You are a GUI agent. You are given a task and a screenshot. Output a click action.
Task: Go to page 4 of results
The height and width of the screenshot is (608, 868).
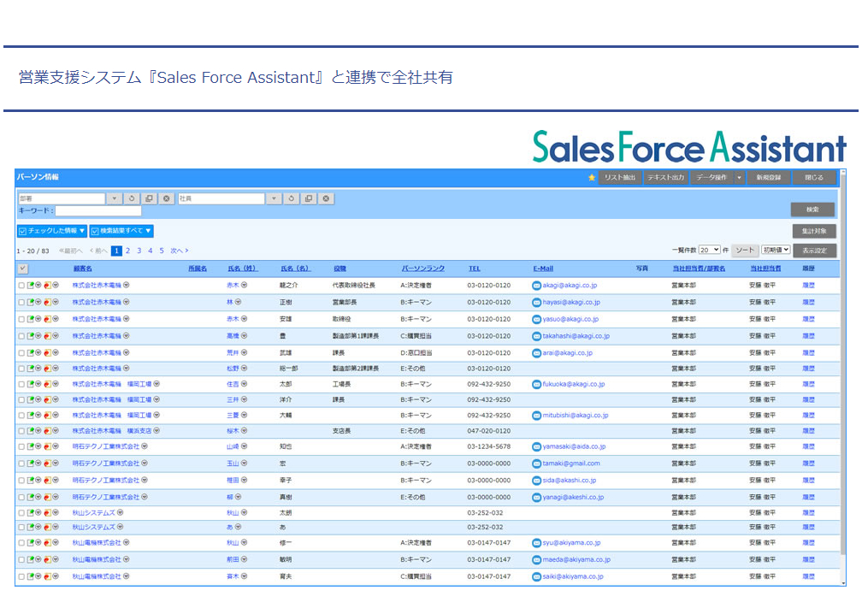(x=150, y=251)
